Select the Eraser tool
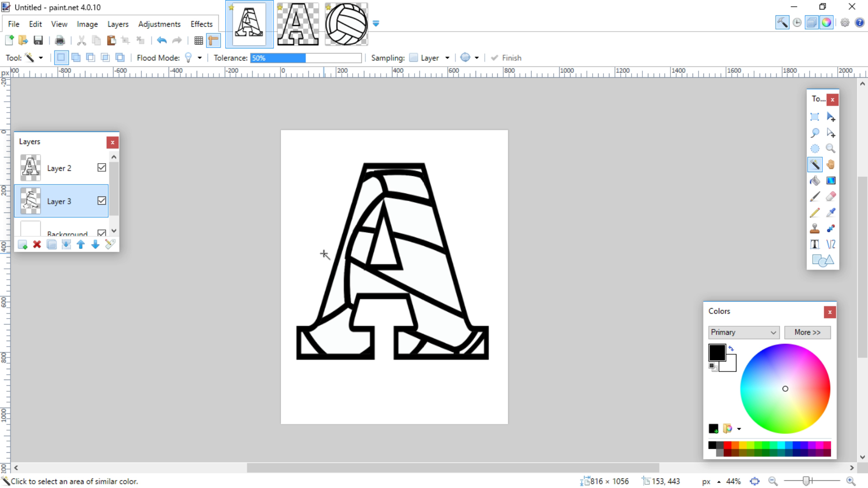 (831, 197)
